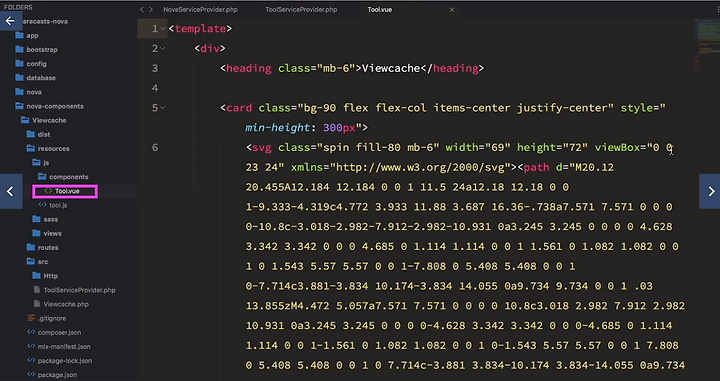Click line number 3 in gutter
This screenshot has width=720, height=381.
155,68
